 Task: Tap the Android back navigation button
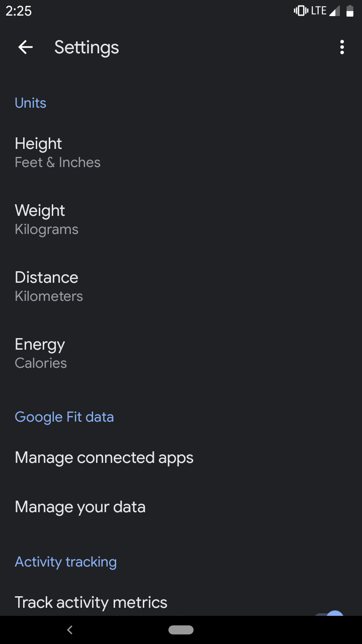(70, 629)
